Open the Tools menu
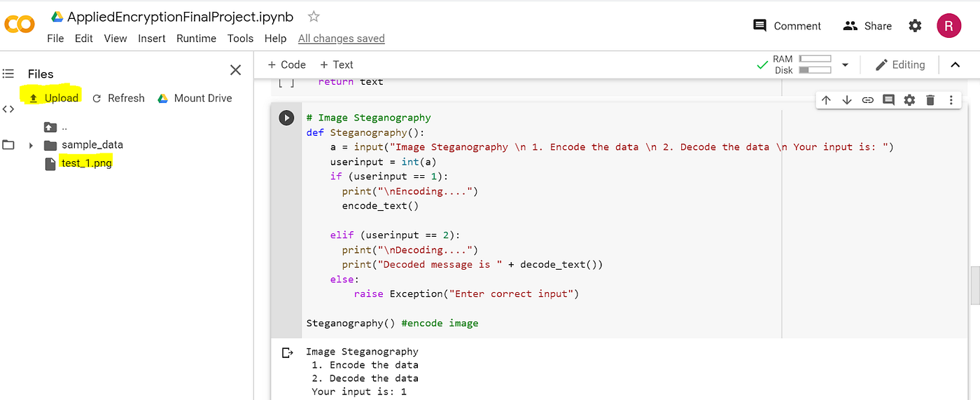Screen dimensions: 980x400 [x=240, y=39]
